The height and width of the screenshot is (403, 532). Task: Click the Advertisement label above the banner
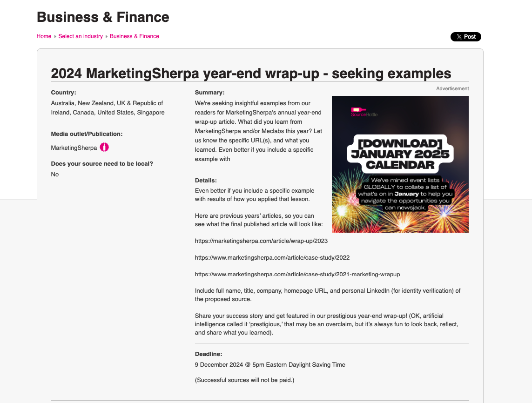pos(452,88)
